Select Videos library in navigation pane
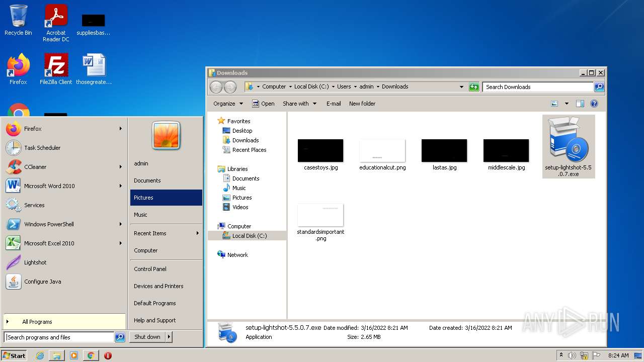The image size is (644, 362). tap(235, 207)
